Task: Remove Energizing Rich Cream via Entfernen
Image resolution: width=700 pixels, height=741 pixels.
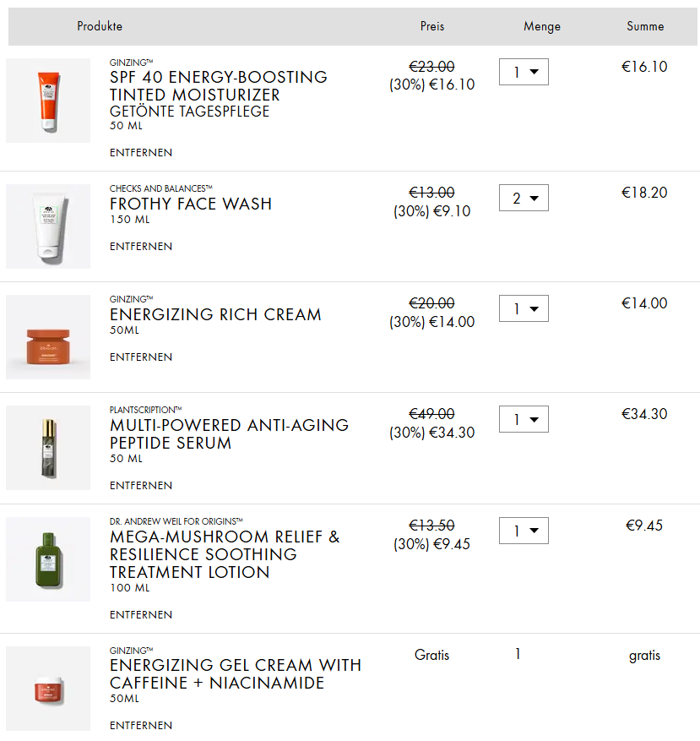Action: pos(141,357)
